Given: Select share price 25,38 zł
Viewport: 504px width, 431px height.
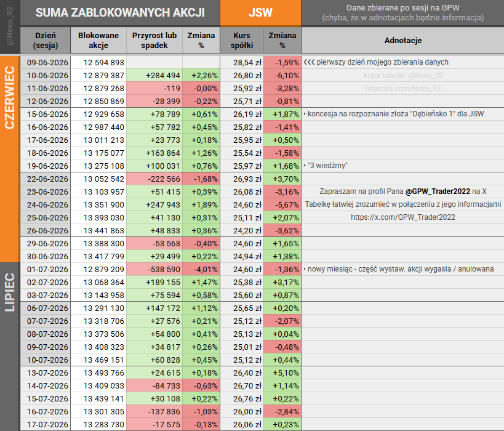Looking at the screenshot, I should pos(242,282).
